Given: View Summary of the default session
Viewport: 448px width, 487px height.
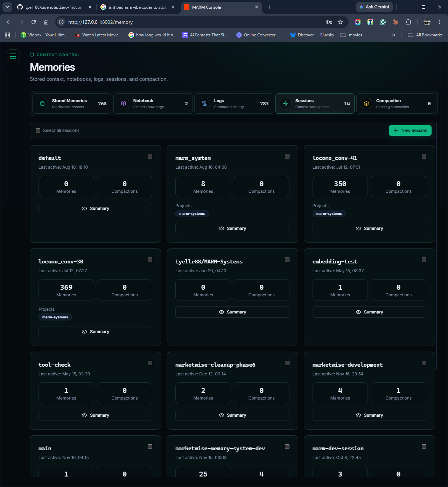Looking at the screenshot, I should click(x=95, y=209).
